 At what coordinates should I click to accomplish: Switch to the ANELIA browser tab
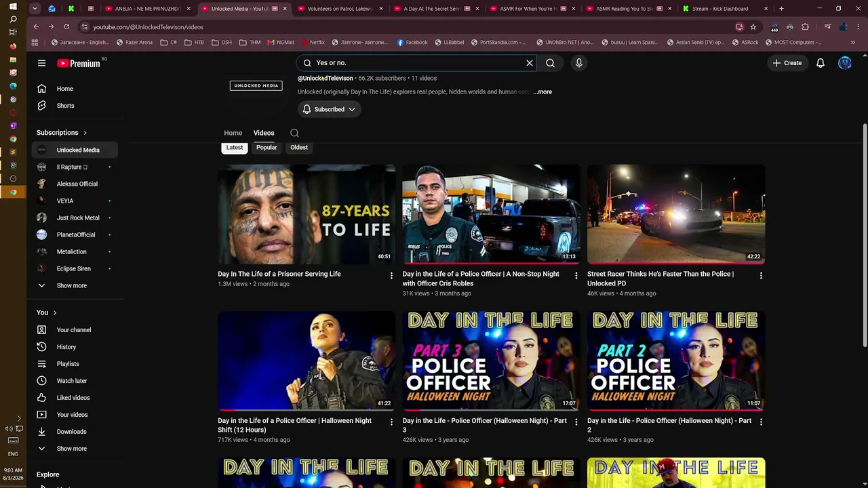pyautogui.click(x=148, y=9)
